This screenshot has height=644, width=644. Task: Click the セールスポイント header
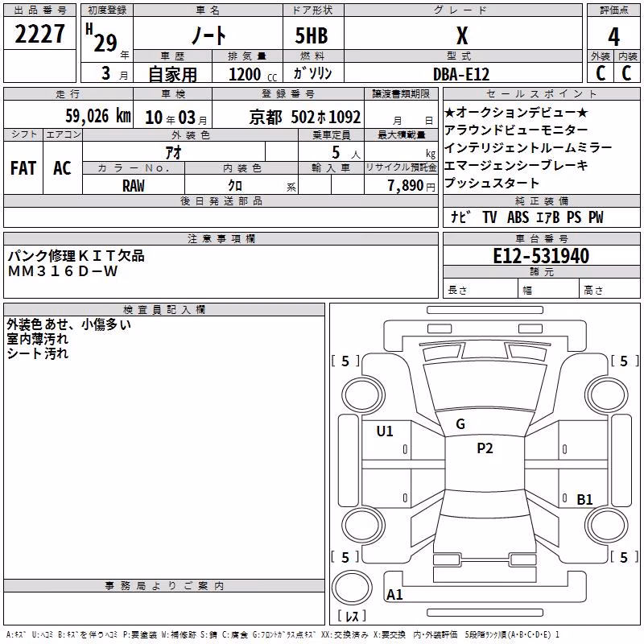541,93
